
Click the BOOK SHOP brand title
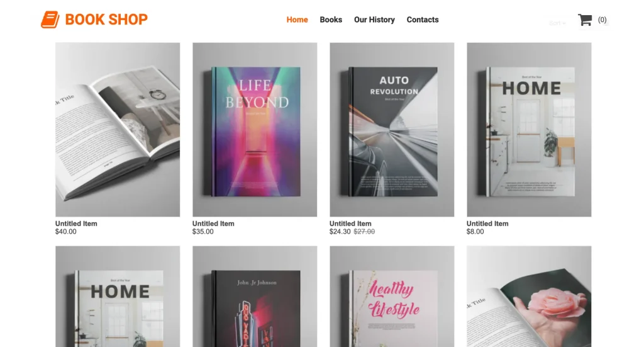(106, 20)
